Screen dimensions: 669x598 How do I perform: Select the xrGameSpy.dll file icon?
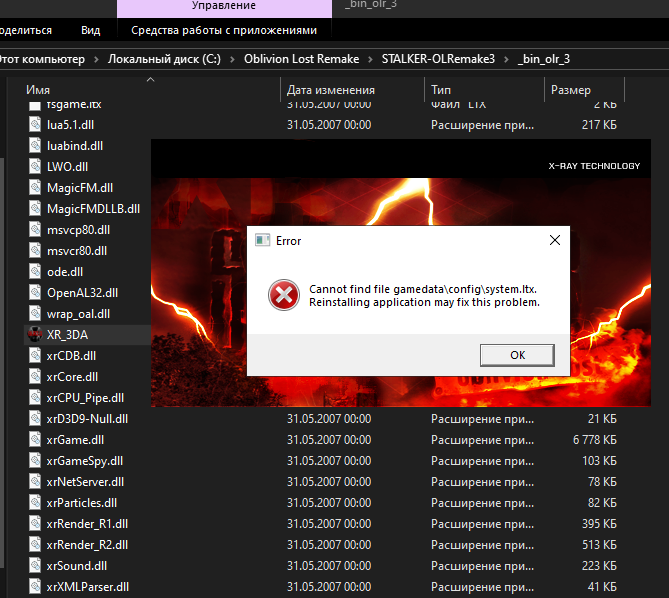click(35, 461)
